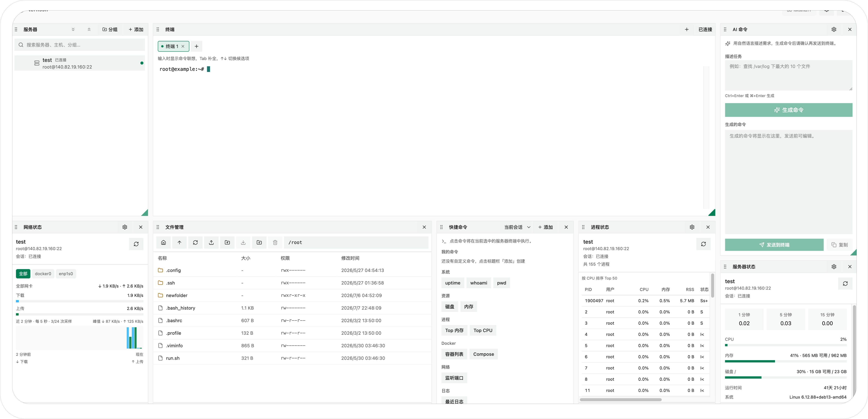Sort file list by 修改时间 column

coord(350,258)
